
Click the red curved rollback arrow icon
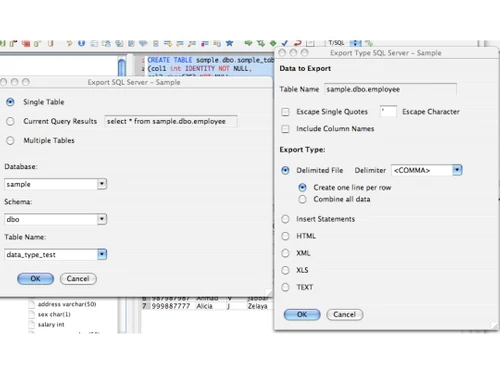[297, 43]
